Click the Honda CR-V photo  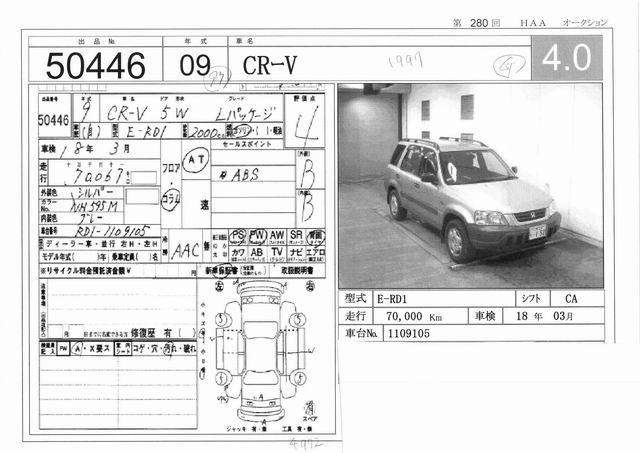[470, 185]
